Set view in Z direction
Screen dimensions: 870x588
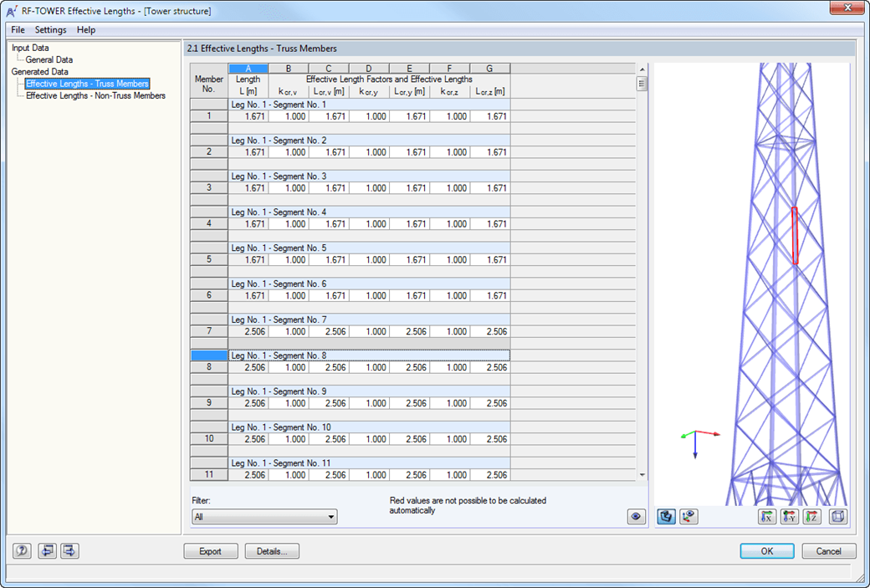tap(811, 517)
